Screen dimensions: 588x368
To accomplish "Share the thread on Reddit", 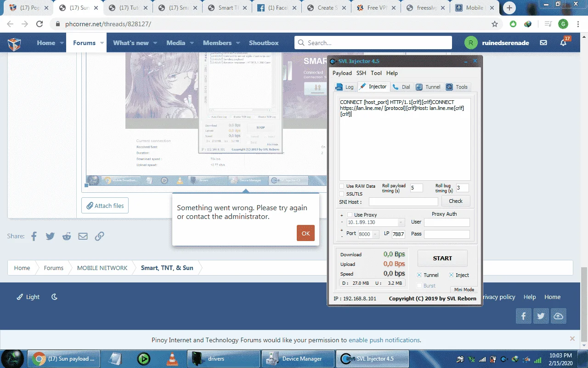I will tap(67, 236).
